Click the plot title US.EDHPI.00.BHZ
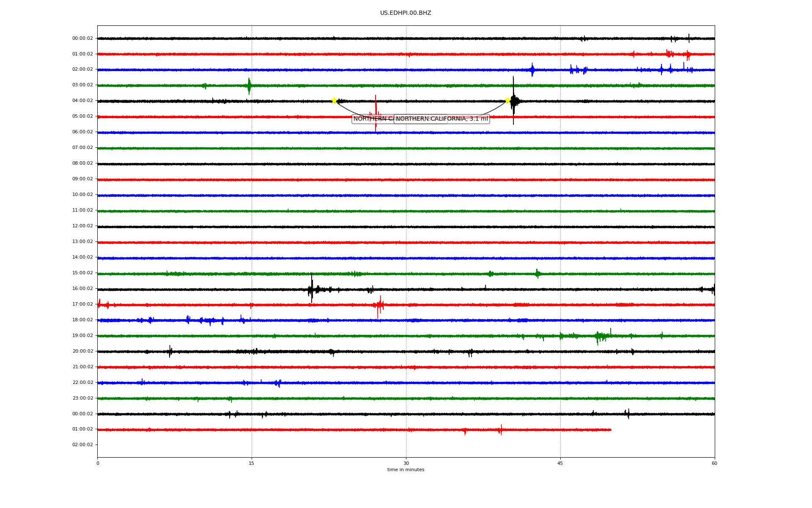The image size is (812, 508). click(406, 13)
